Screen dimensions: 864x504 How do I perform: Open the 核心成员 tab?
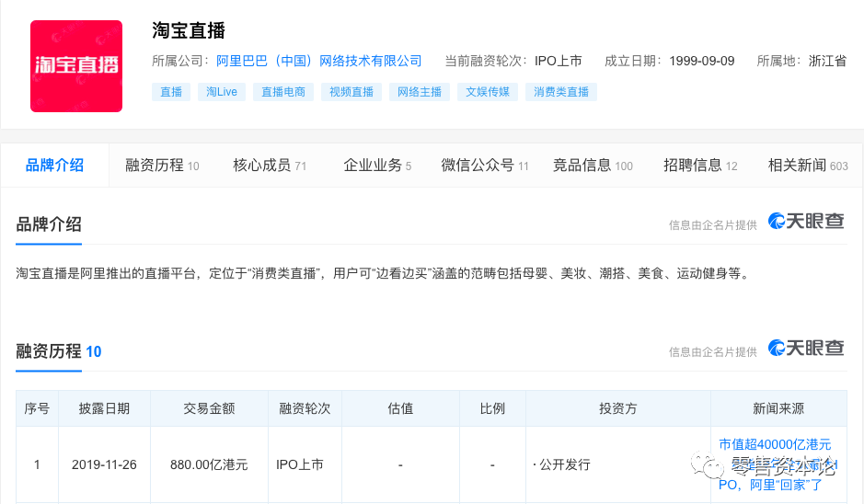point(270,166)
